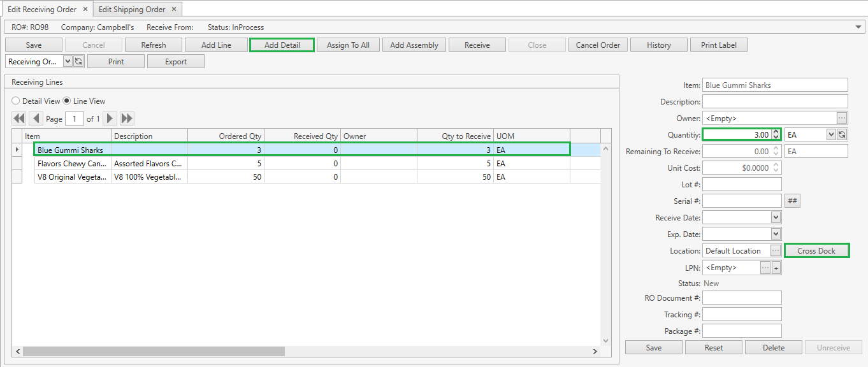Image resolution: width=868 pixels, height=367 pixels.
Task: Jump to last page of receiving lines
Action: [x=127, y=119]
